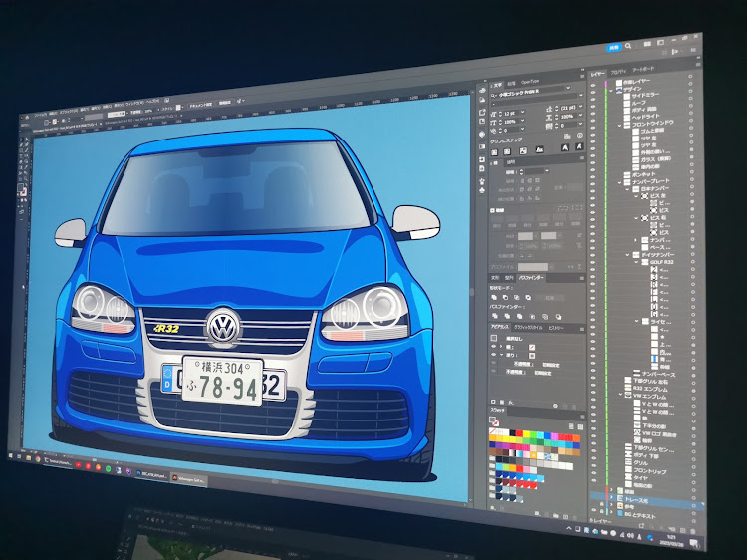Click the Illustrator taskbar button
The image size is (747, 560).
coord(187,479)
